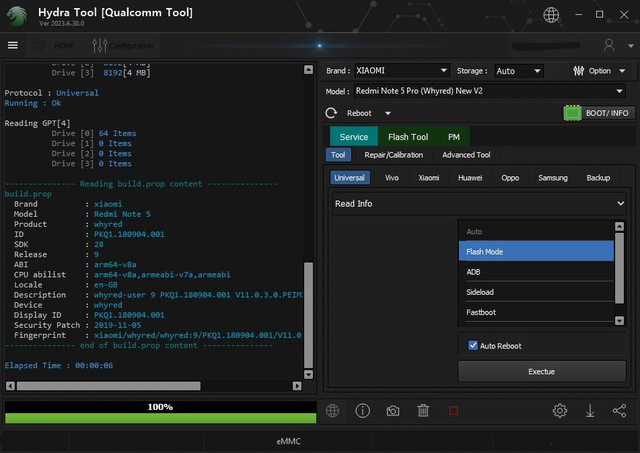Select ADB from the mode list
640x453 pixels.
click(536, 272)
